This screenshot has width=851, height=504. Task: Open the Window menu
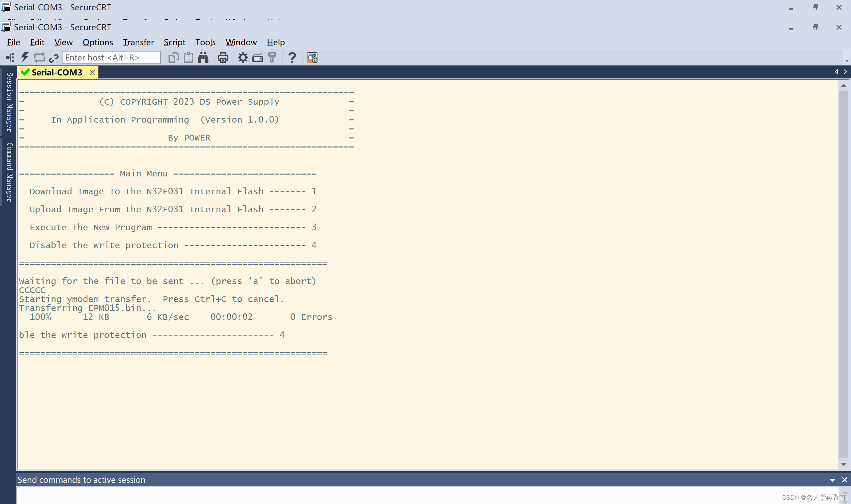pyautogui.click(x=241, y=42)
